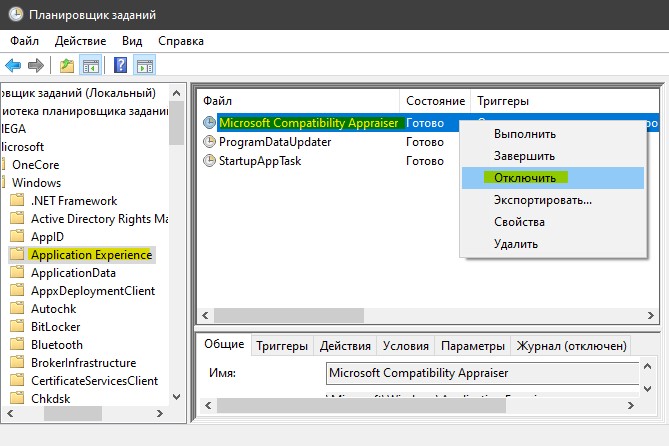Open the Файл menu

pos(24,41)
